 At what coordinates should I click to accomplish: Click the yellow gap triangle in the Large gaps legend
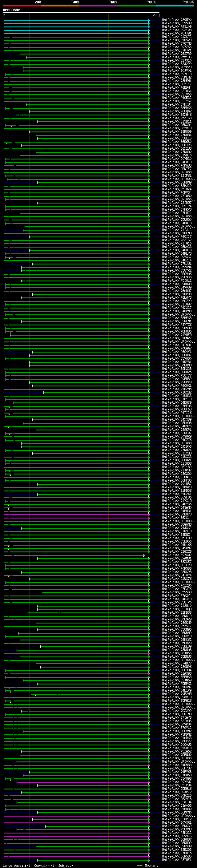[25, 865]
